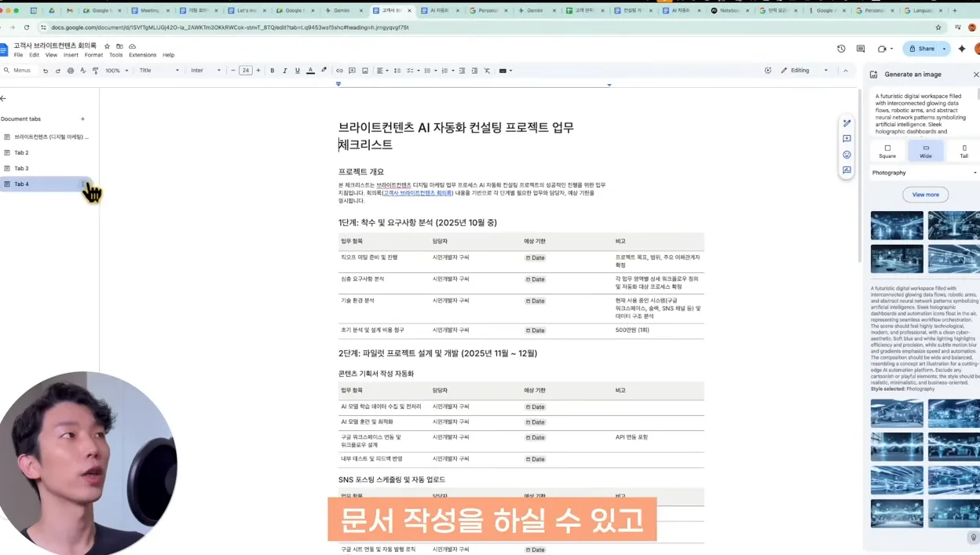The height and width of the screenshot is (555, 980).
Task: Select the Square aspect ratio option
Action: [x=887, y=152]
